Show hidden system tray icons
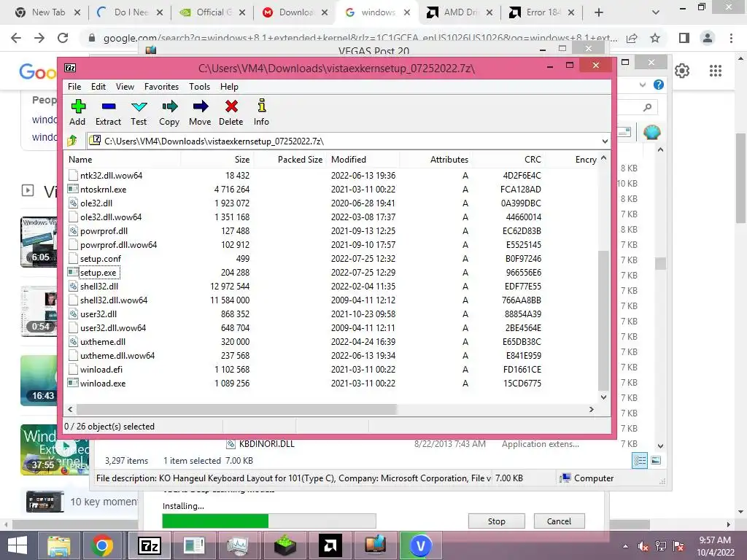This screenshot has height=560, width=747. coord(625,546)
